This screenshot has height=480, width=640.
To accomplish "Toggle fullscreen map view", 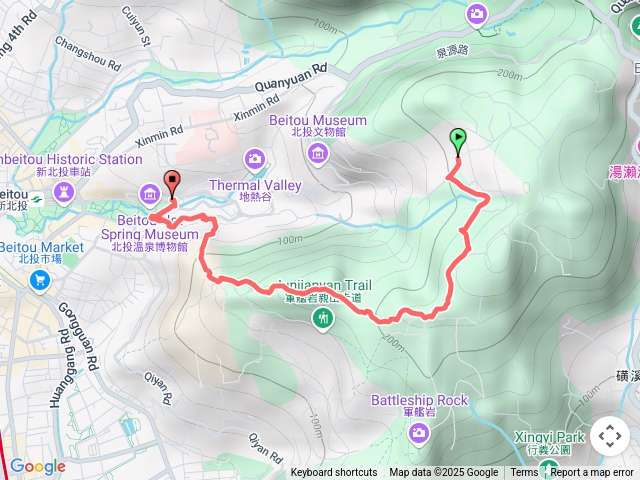I will tap(610, 436).
